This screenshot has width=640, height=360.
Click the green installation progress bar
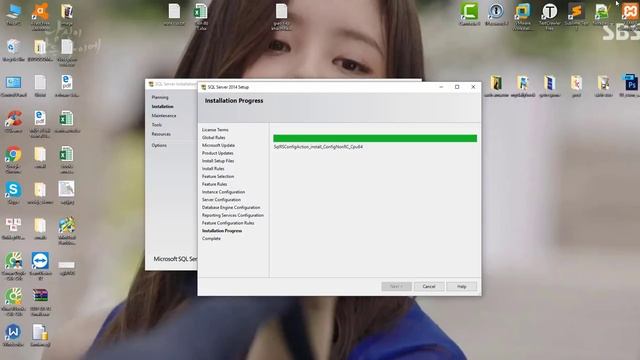(375, 138)
